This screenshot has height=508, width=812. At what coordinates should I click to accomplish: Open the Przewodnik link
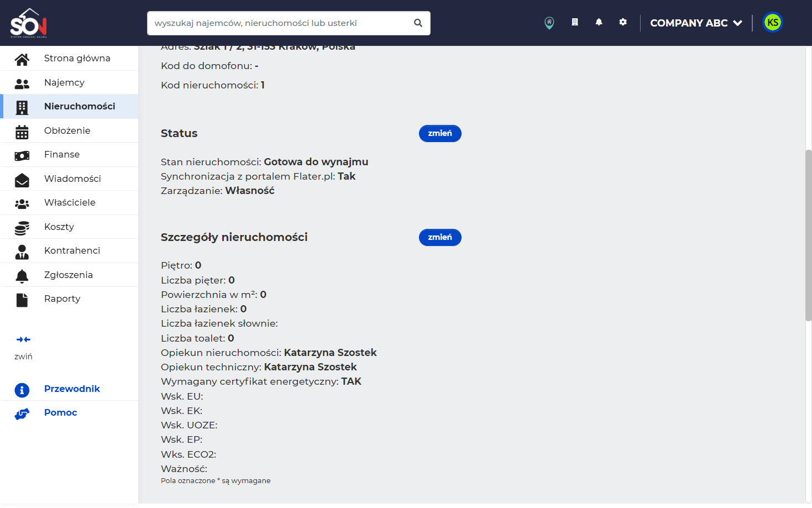[x=72, y=389]
